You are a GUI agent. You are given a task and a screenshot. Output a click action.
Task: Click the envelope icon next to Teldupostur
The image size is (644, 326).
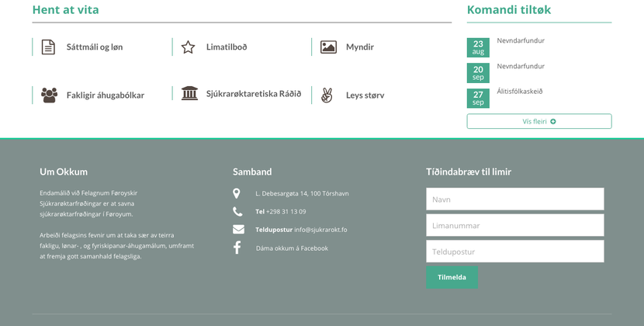tap(238, 230)
